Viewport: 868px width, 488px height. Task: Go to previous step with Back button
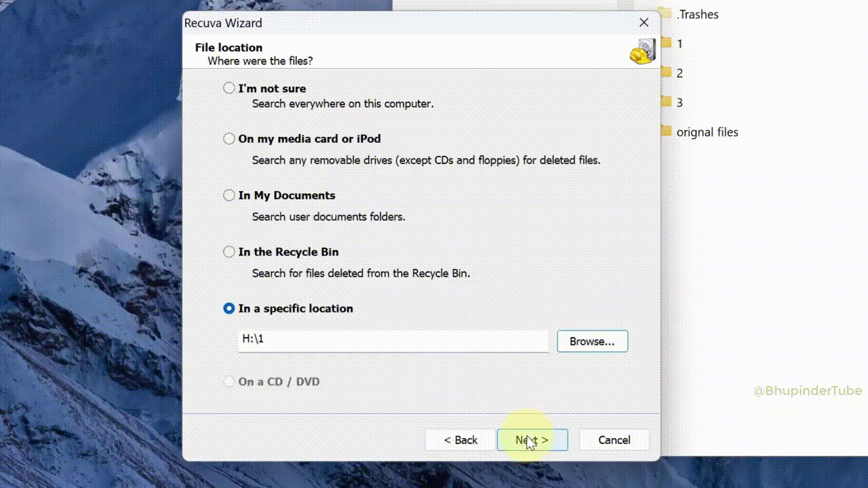(460, 440)
